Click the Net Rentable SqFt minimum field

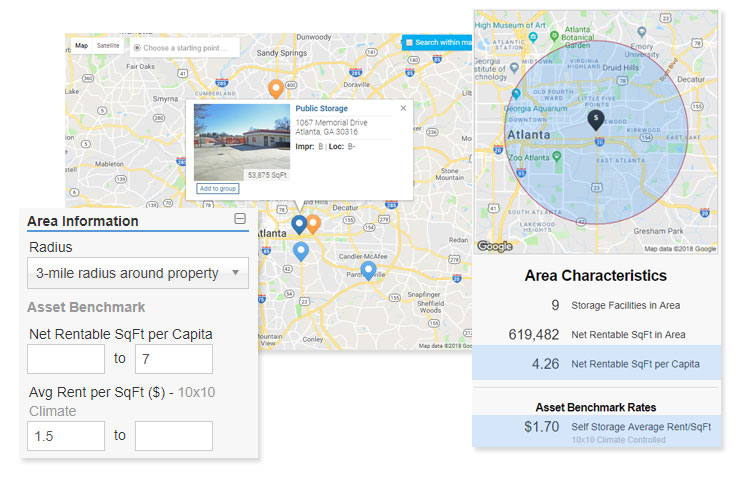pos(66,359)
